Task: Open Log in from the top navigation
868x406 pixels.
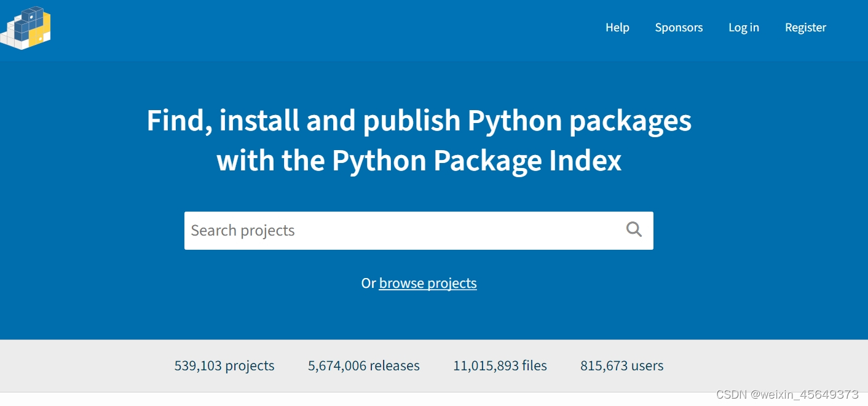Action: [744, 27]
